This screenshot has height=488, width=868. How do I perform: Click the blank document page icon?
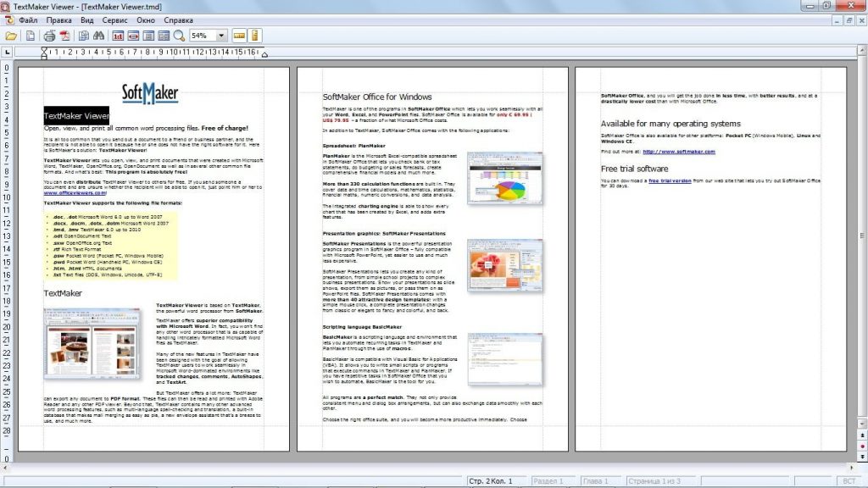pyautogui.click(x=31, y=36)
